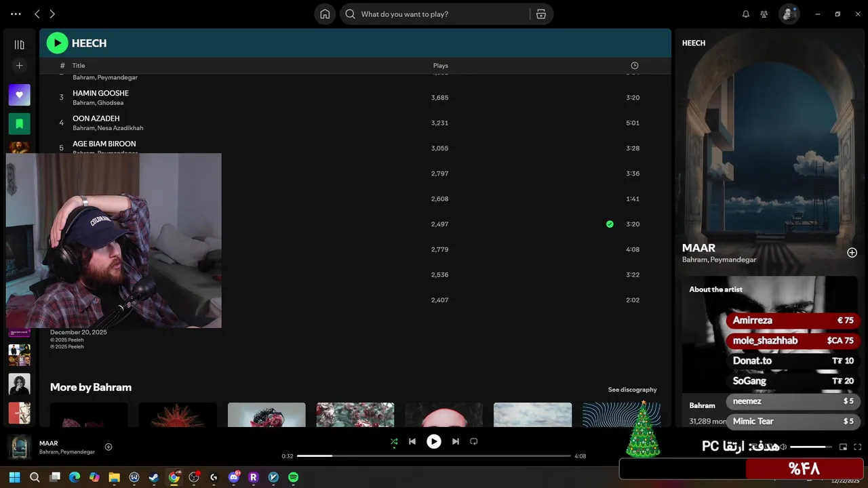The width and height of the screenshot is (868, 488).
Task: Toggle shuffle playback
Action: [x=394, y=442]
